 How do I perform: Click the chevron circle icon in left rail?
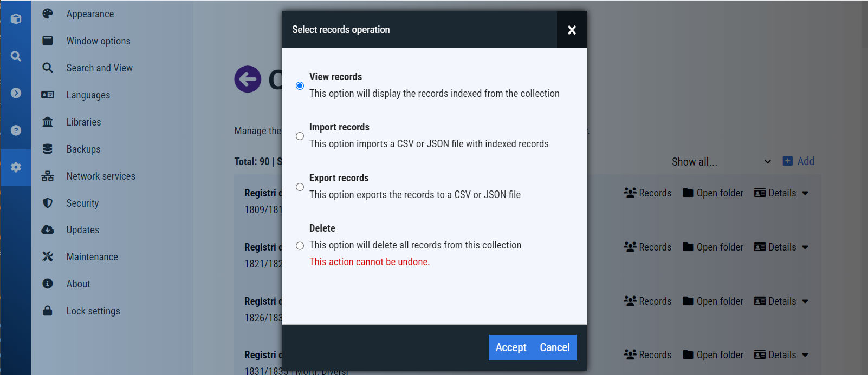point(16,93)
